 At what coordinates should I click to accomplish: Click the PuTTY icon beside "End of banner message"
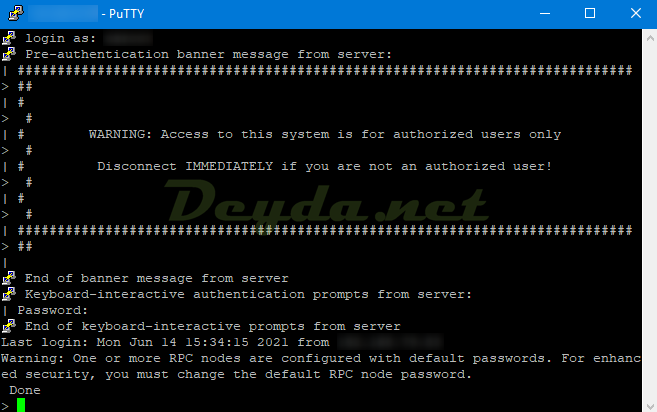pos(9,278)
